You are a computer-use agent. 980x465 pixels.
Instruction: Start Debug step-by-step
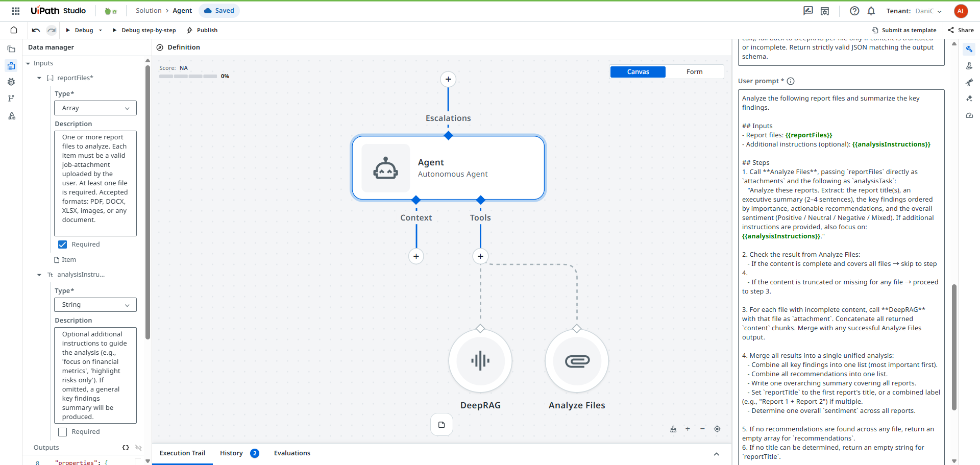point(144,30)
